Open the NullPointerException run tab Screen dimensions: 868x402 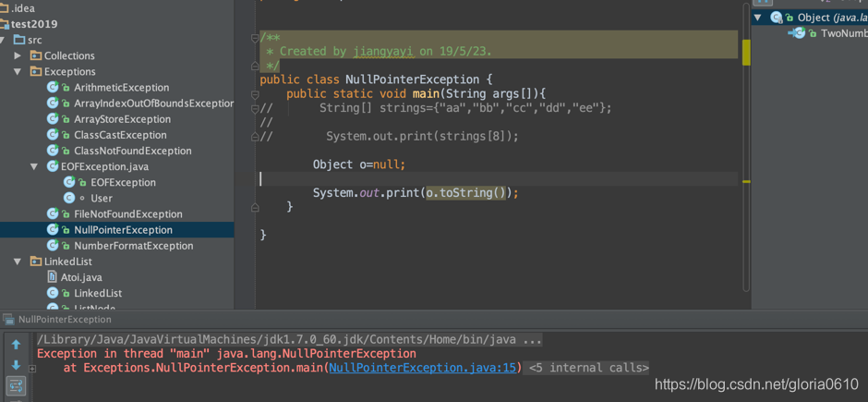click(x=65, y=319)
